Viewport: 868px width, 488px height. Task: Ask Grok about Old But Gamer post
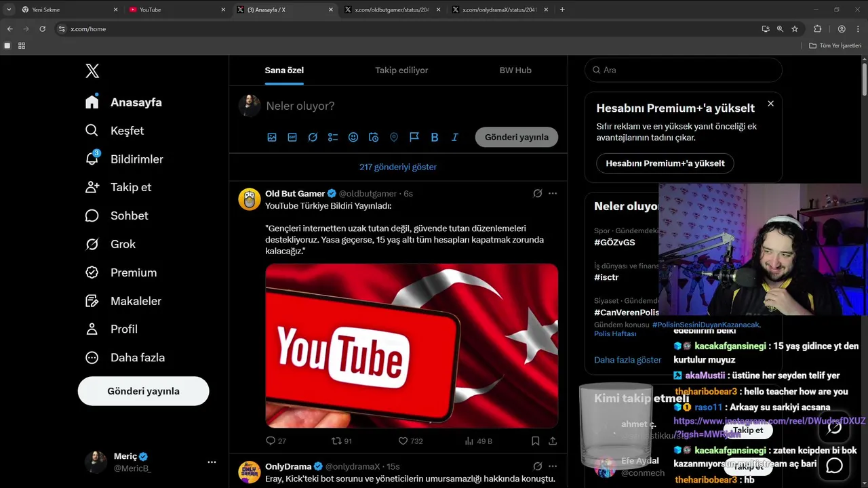tap(538, 193)
